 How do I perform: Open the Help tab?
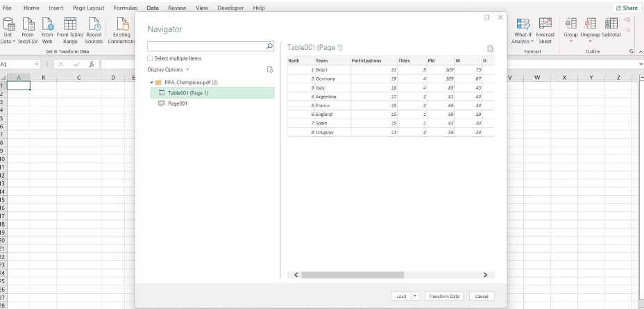[259, 8]
